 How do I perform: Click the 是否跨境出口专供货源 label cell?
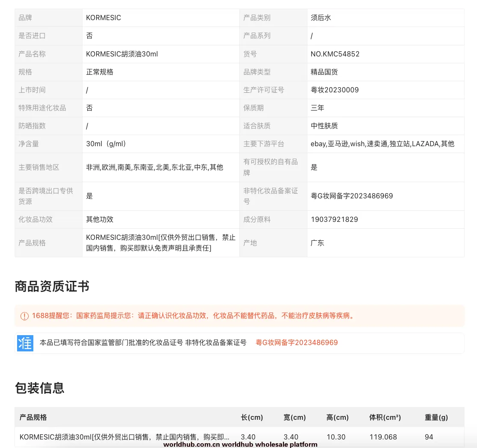coord(49,196)
